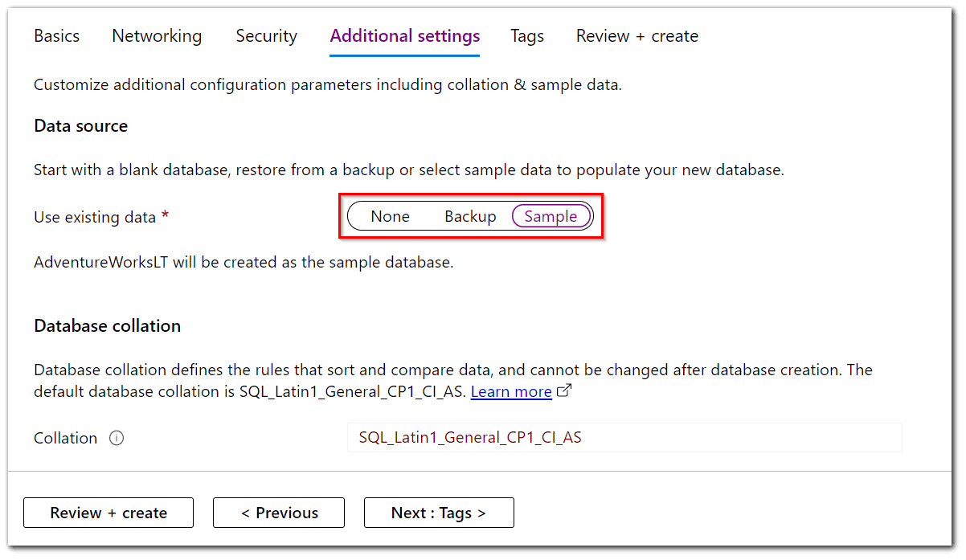
Task: Select the None data source option
Action: click(x=390, y=215)
